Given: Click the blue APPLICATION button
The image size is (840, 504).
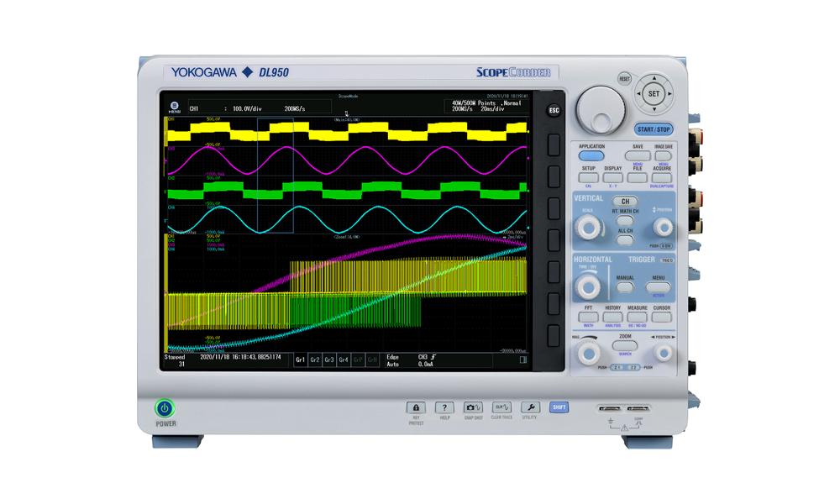Looking at the screenshot, I should pyautogui.click(x=591, y=156).
